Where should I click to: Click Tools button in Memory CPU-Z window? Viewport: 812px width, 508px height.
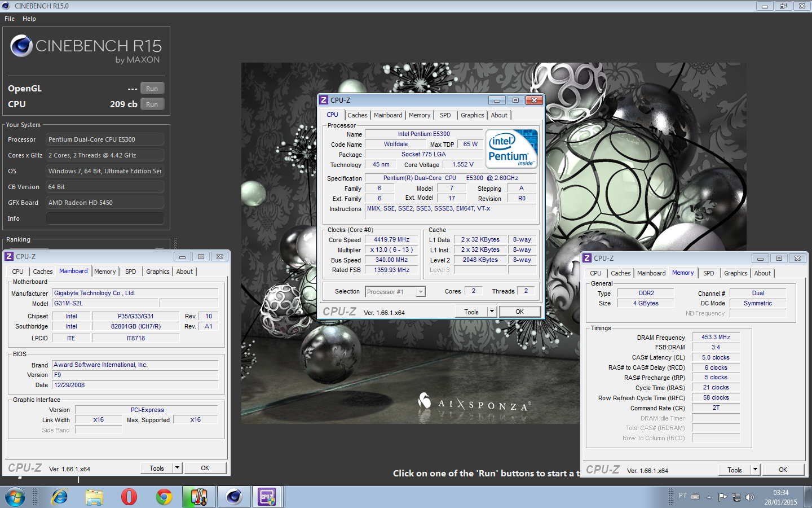tap(735, 470)
